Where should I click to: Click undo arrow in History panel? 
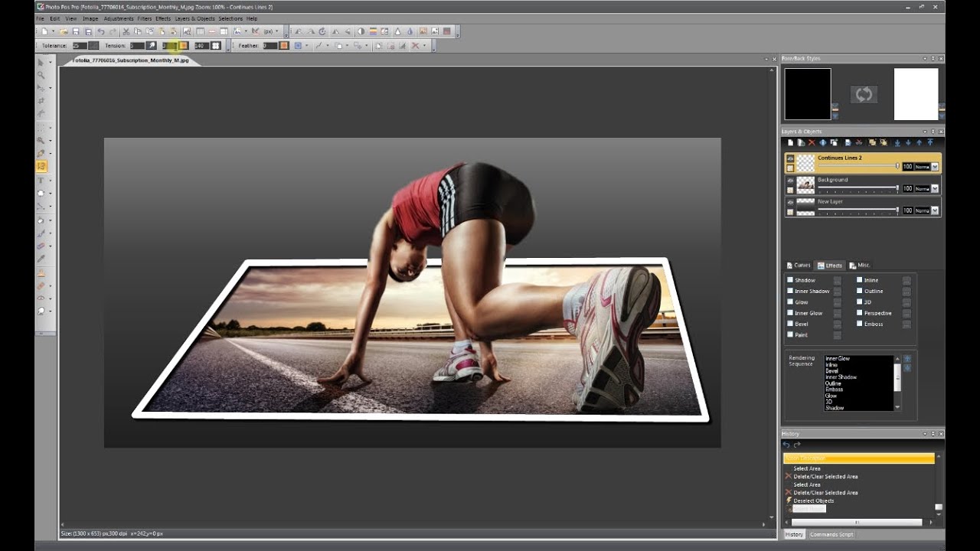tap(786, 445)
